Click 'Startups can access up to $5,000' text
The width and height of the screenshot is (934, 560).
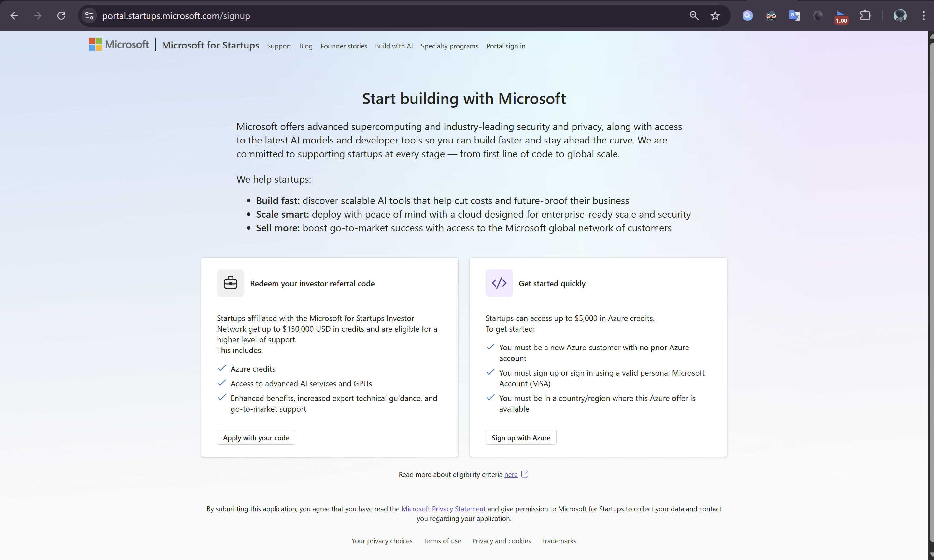570,318
